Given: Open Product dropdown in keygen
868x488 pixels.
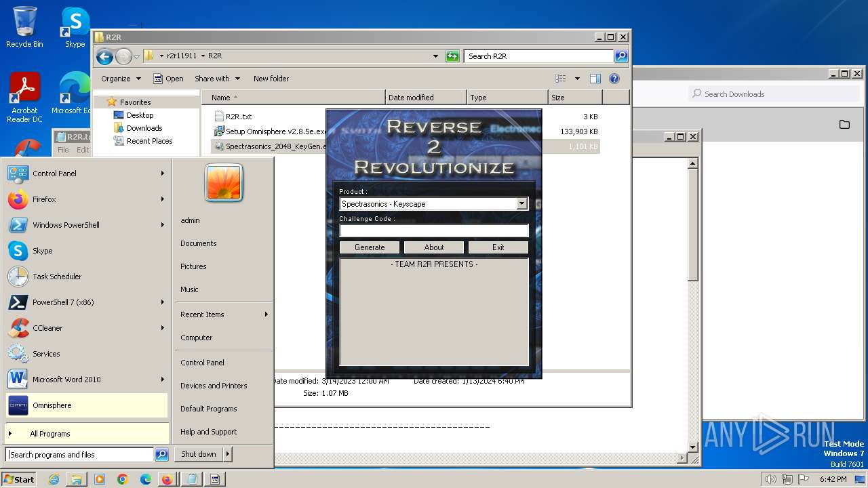Looking at the screenshot, I should tap(521, 204).
